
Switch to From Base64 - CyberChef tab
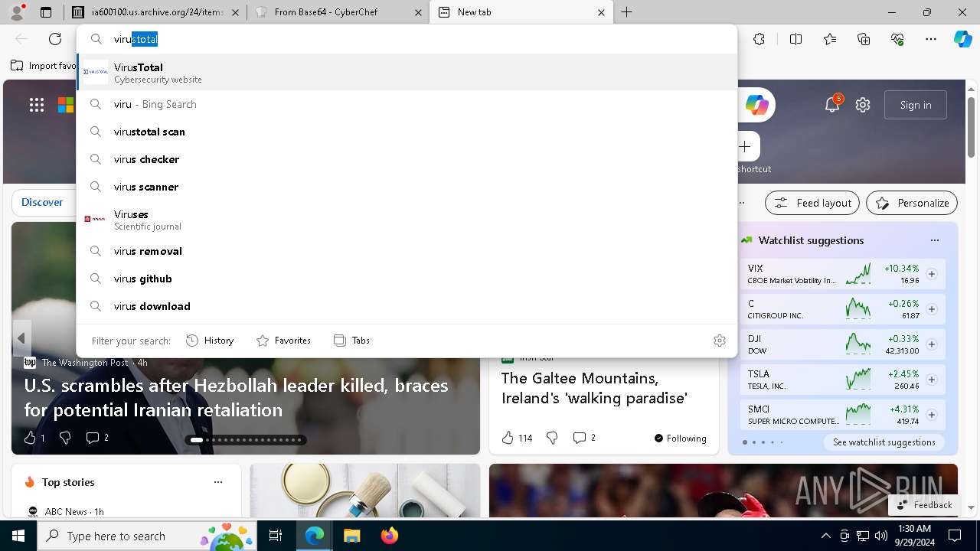[338, 12]
